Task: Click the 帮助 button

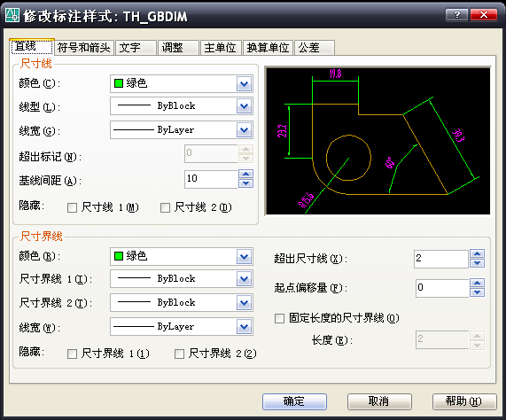Action: point(464,401)
